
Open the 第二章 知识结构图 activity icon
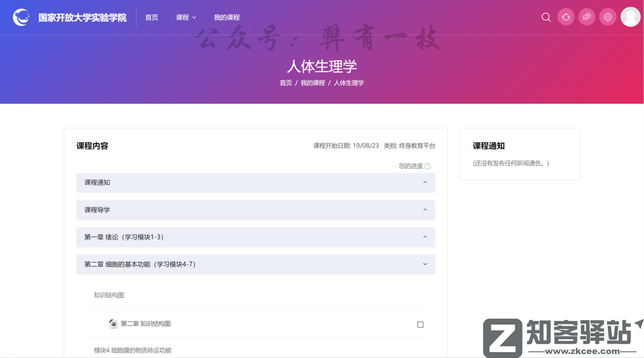[112, 324]
